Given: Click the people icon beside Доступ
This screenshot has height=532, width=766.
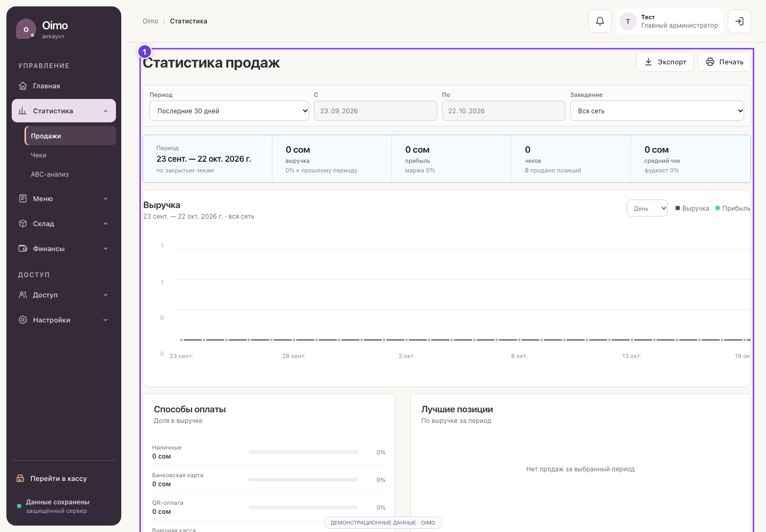Looking at the screenshot, I should 23,295.
